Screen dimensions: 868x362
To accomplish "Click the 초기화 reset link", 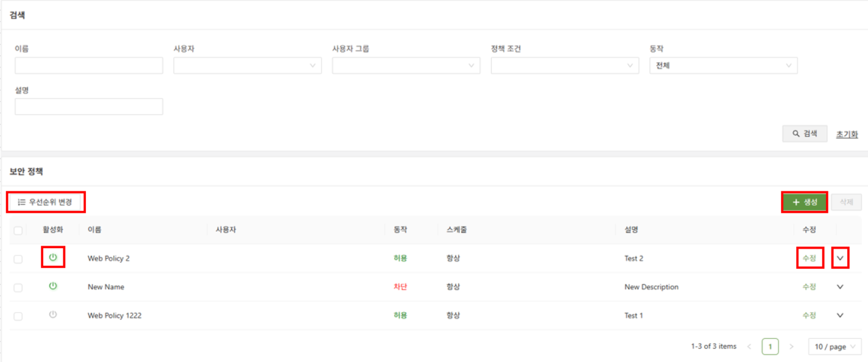I will 847,135.
